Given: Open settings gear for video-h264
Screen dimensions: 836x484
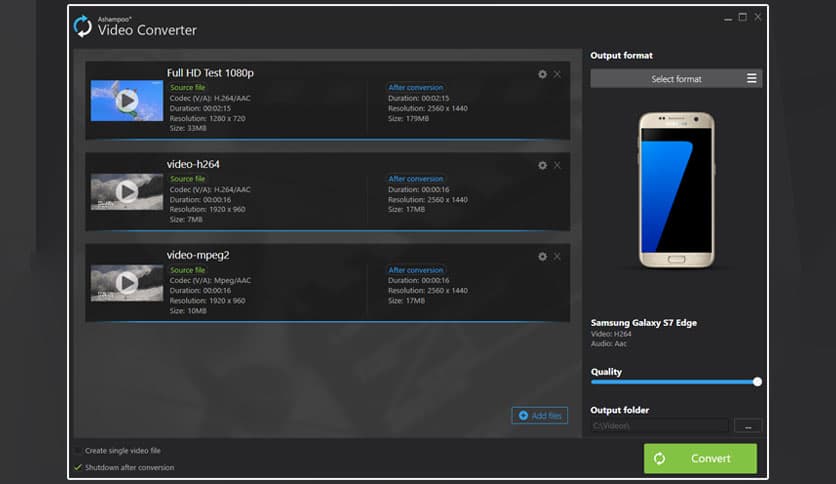Looking at the screenshot, I should (542, 165).
